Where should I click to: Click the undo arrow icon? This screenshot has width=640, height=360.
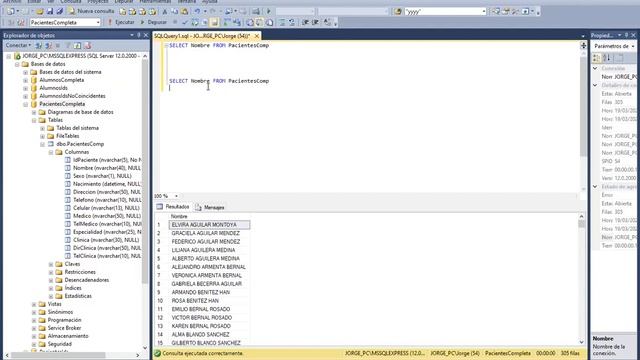197,12
